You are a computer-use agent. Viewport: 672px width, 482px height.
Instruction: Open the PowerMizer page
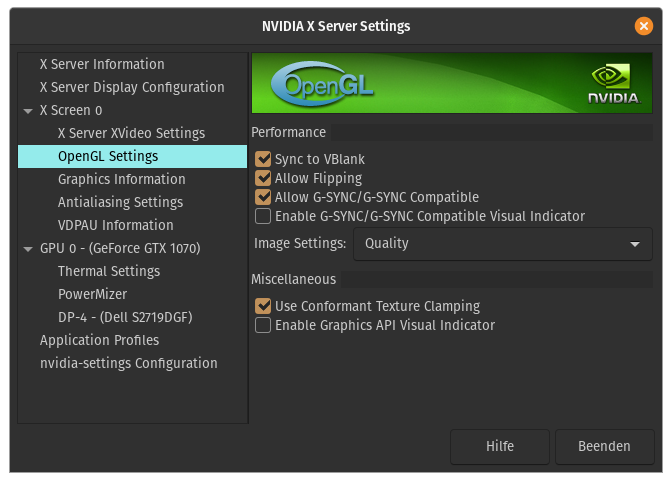[94, 294]
